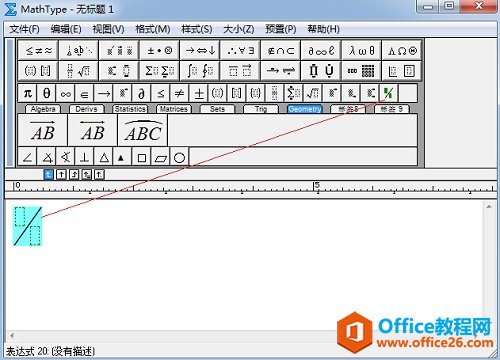Viewport: 500px width, 360px height.
Task: Open the 视图(V) menu
Action: [108, 29]
